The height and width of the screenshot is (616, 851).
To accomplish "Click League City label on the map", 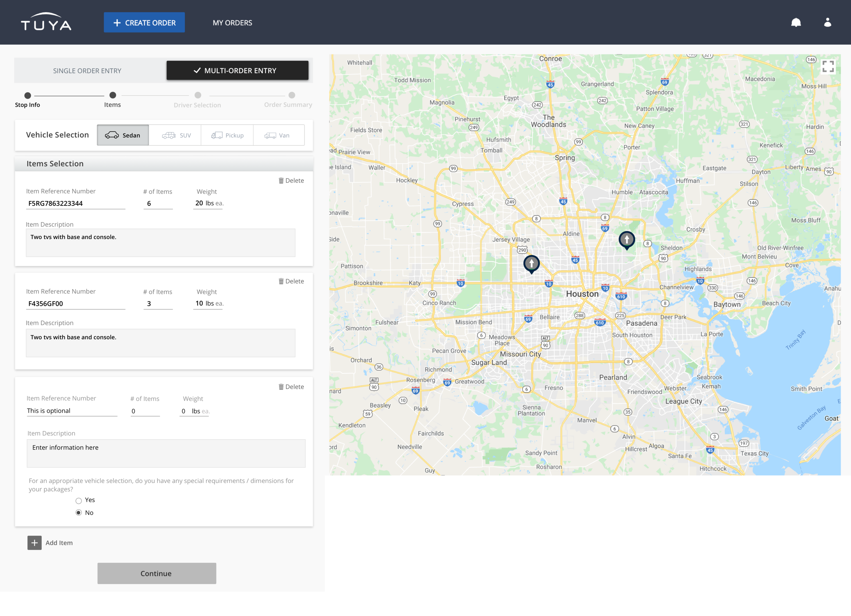I will point(683,401).
